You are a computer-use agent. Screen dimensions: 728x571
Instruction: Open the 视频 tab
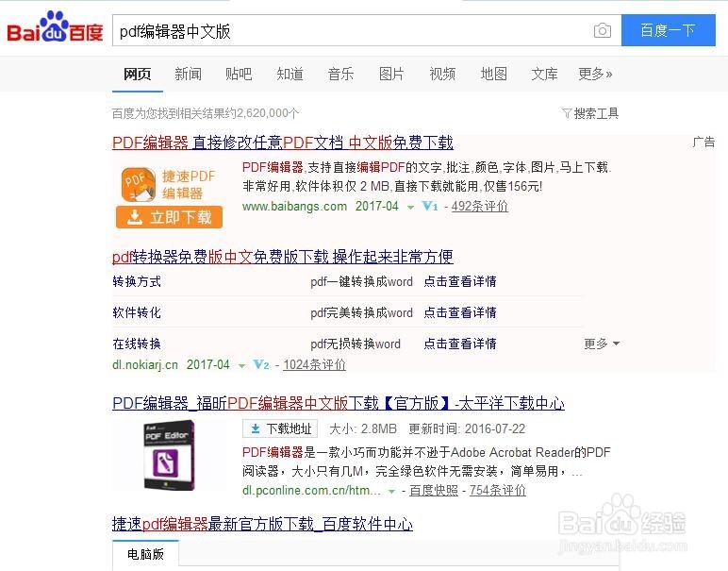click(x=442, y=74)
